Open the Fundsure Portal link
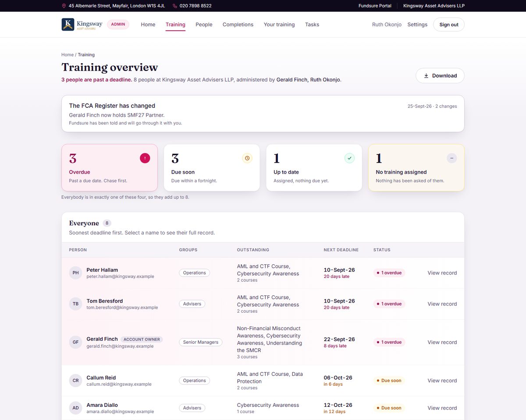526x420 pixels. [x=375, y=6]
